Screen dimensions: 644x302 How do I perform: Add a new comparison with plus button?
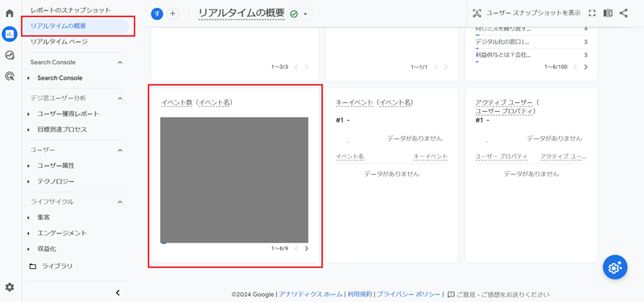[173, 14]
